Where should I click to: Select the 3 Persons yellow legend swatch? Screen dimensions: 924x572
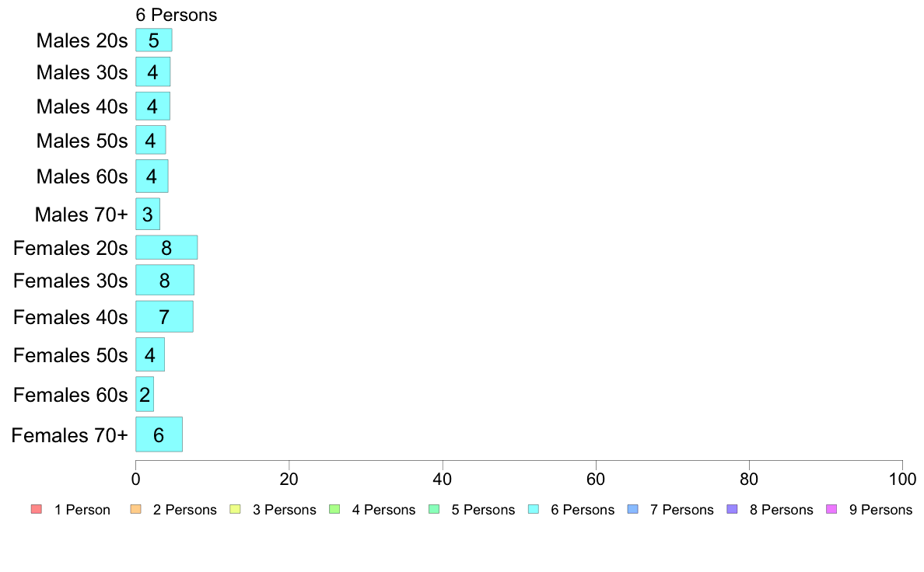click(235, 509)
